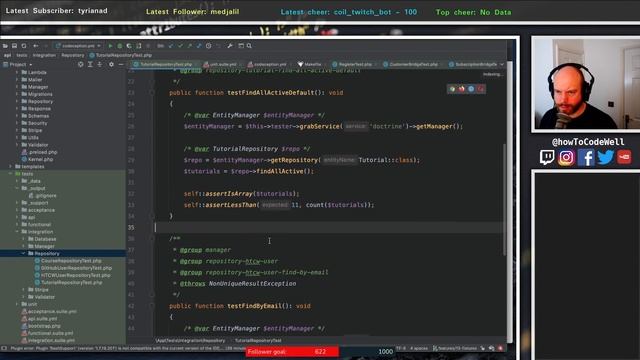Select bootstrap.php in project tree

[x=41, y=326]
